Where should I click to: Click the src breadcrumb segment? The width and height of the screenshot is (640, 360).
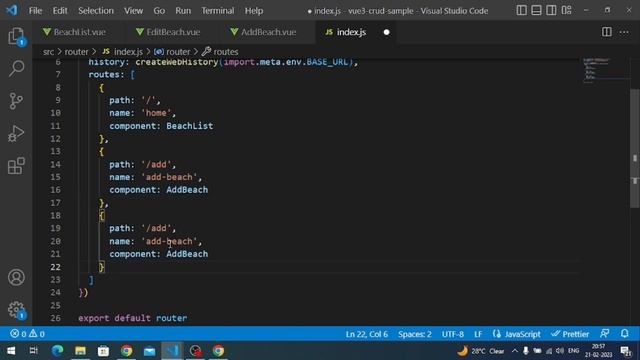(x=48, y=52)
